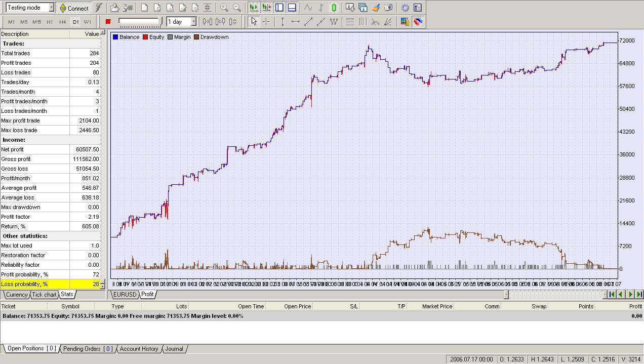Open the Testing mode combo box
Viewport: 644px width, 364px height.
coord(30,8)
